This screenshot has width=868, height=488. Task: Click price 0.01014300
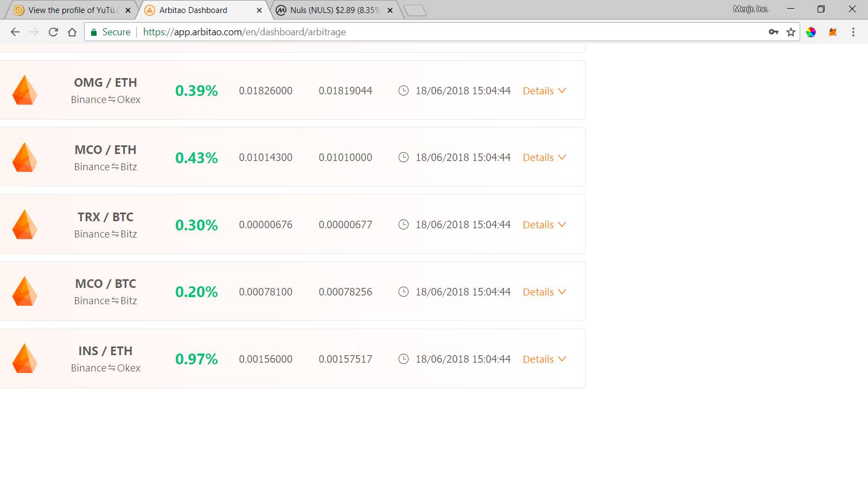point(266,157)
